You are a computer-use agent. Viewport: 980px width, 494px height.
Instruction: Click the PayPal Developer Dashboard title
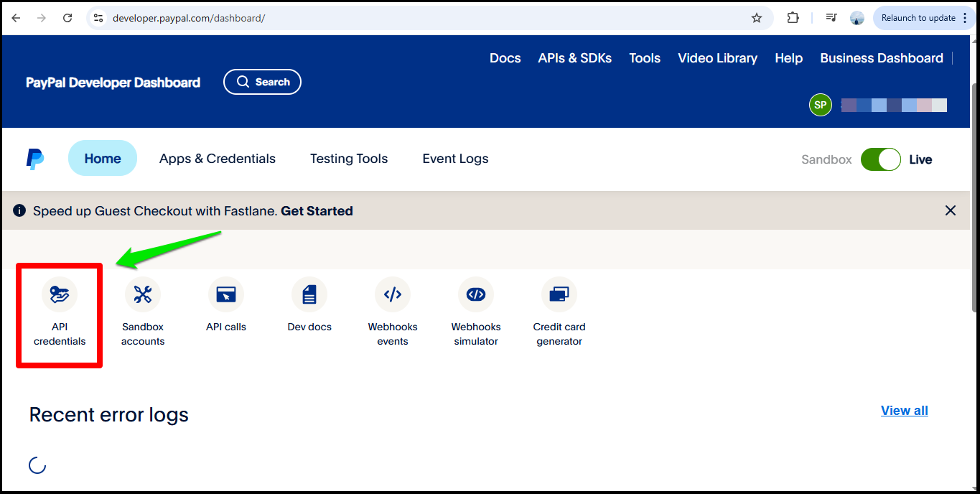coord(113,83)
